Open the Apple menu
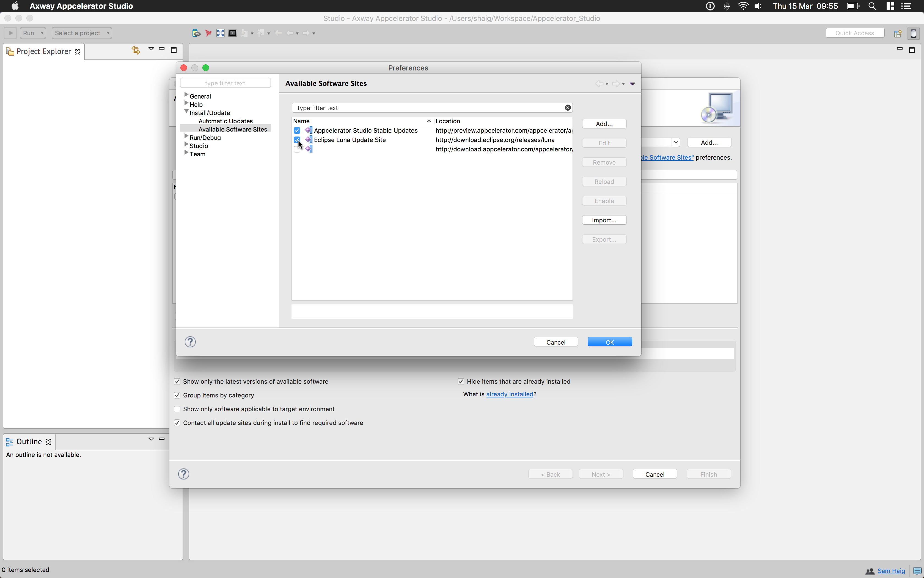Screen dimensions: 924x578 15,6
